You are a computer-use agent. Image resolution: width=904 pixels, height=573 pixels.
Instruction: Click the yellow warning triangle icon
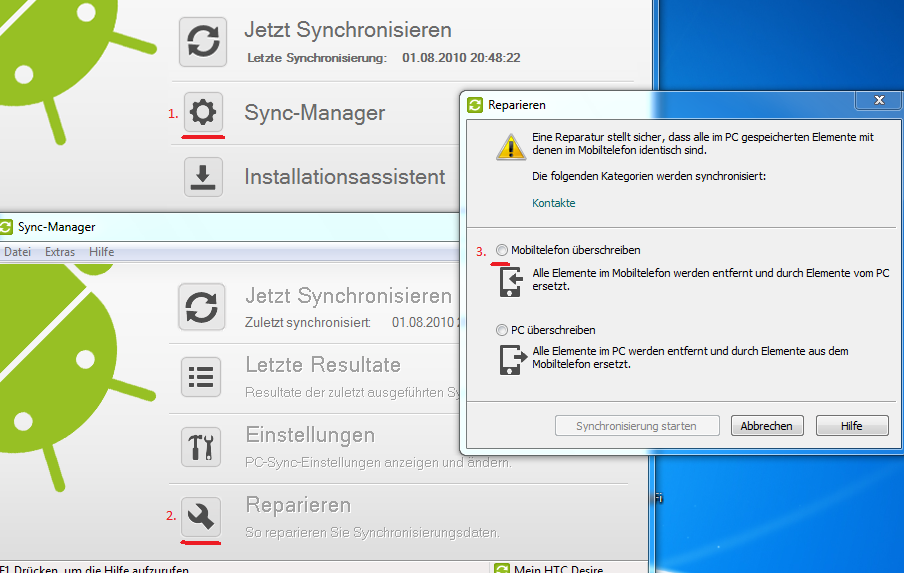[x=511, y=146]
